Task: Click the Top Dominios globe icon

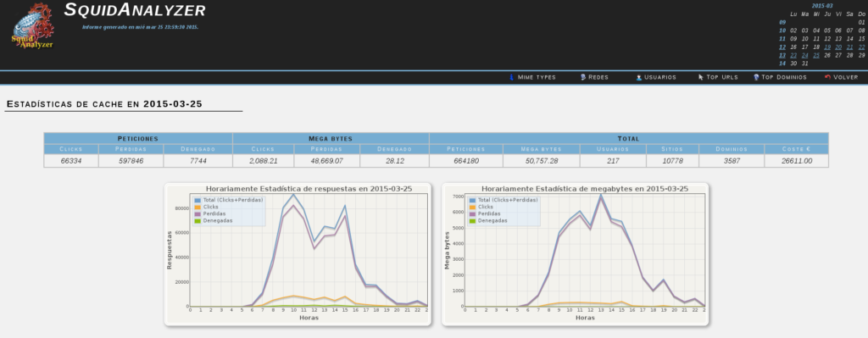Action: click(x=756, y=77)
